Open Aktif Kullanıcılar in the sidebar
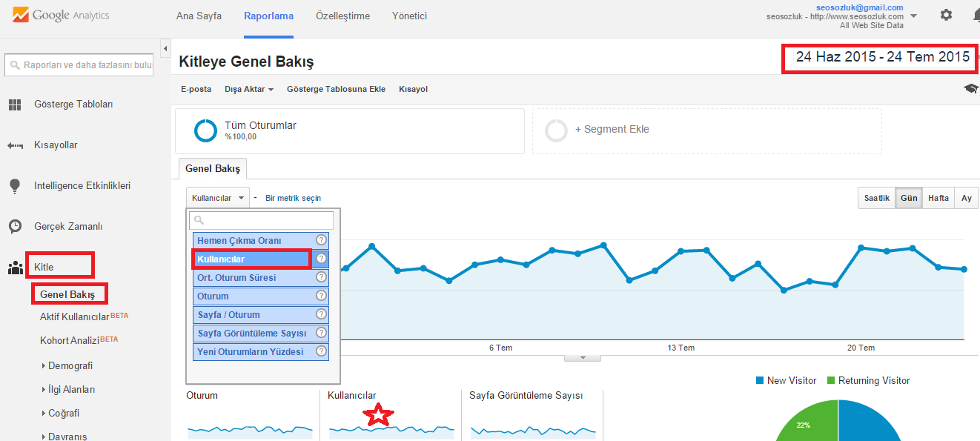 tap(74, 316)
